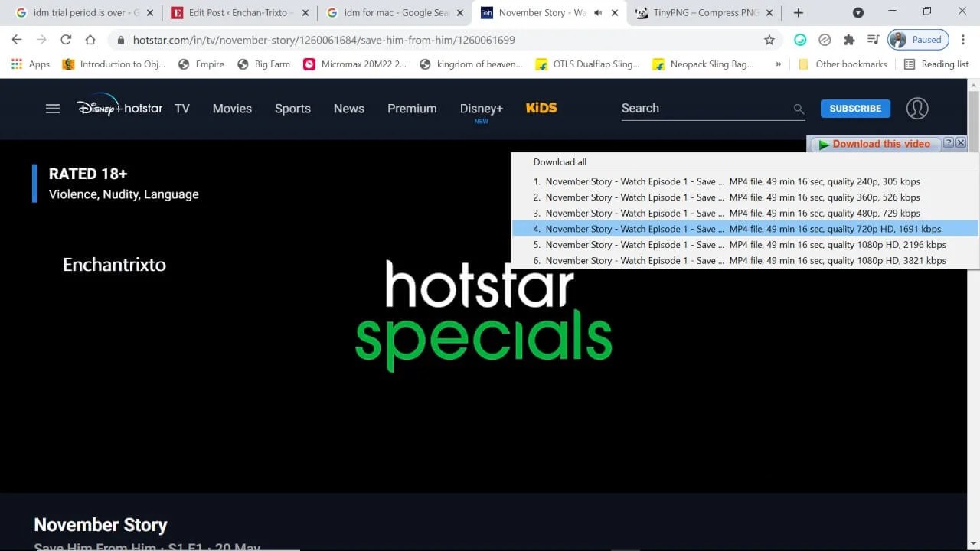Choose the 480p 729 kbps download
Image resolution: width=980 pixels, height=551 pixels.
[x=745, y=213]
